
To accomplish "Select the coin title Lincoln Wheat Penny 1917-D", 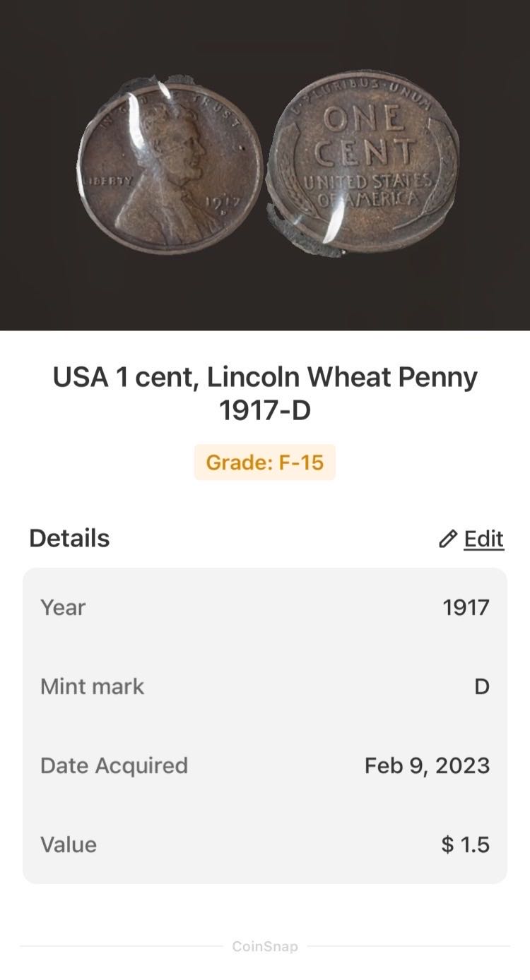I will [x=265, y=393].
